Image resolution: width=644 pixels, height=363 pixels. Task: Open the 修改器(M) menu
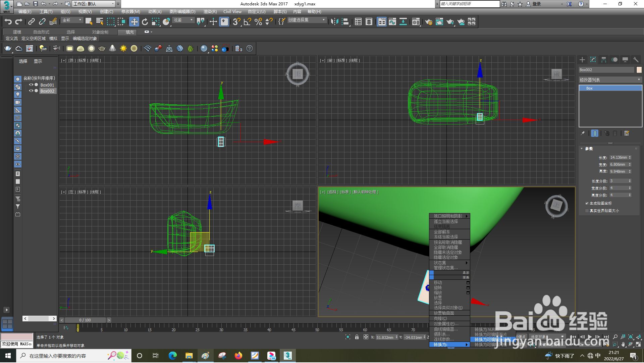pyautogui.click(x=130, y=12)
